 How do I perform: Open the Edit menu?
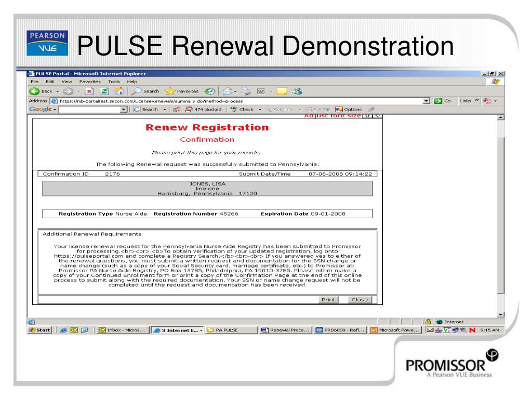coord(50,82)
